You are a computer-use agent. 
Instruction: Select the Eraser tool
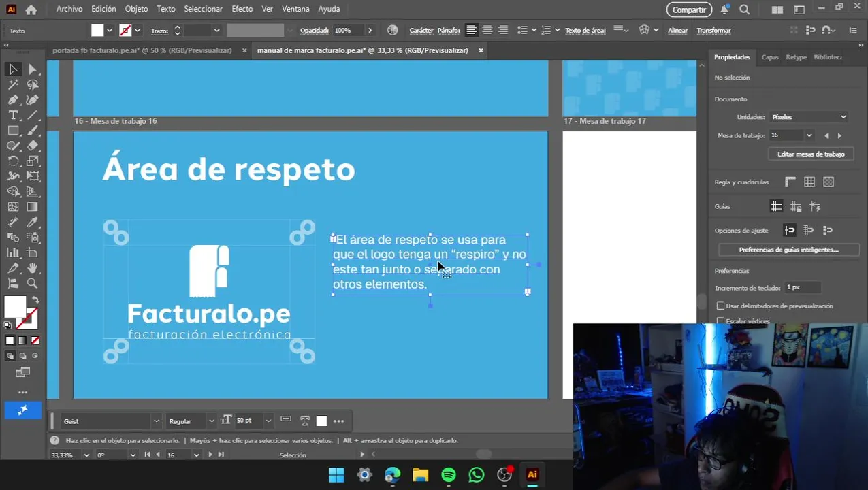33,146
